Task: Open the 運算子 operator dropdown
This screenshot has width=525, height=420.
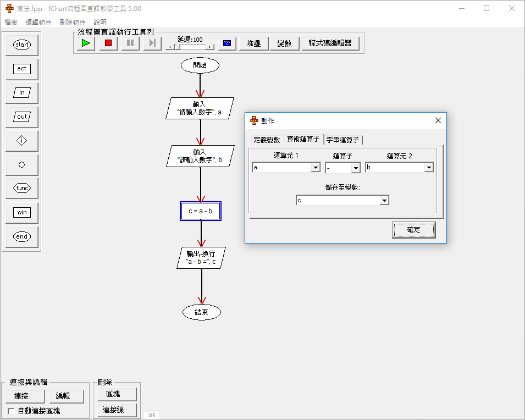Action: click(356, 168)
